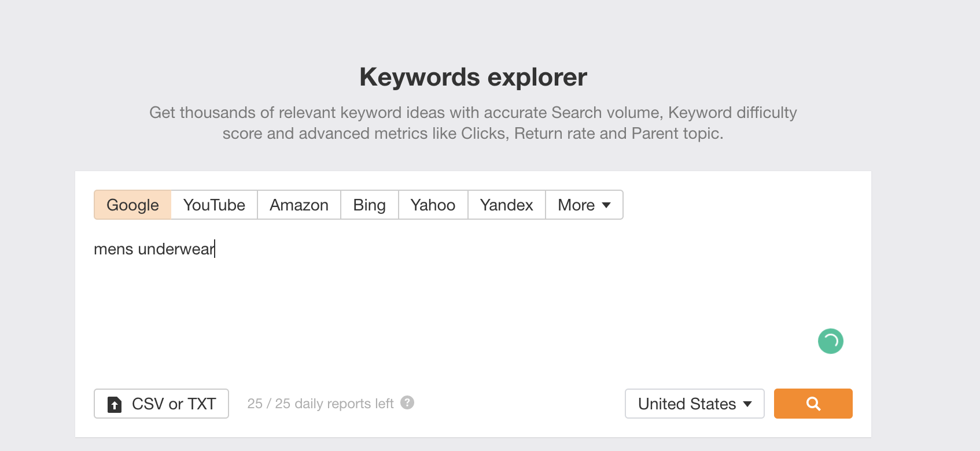The height and width of the screenshot is (451, 980).
Task: Click the caret arrow beside More
Action: [606, 205]
